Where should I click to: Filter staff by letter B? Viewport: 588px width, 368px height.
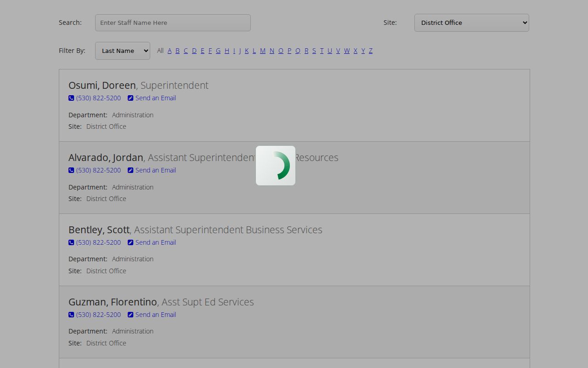(178, 51)
